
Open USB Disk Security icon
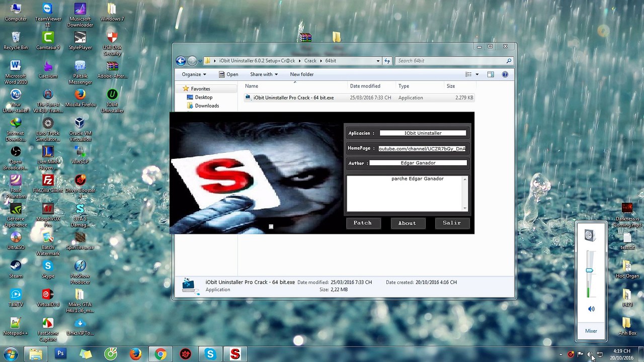pos(112,44)
